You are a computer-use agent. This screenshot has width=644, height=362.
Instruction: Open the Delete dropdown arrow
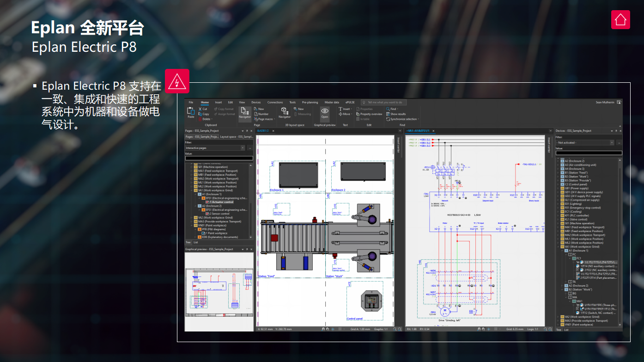click(x=212, y=119)
